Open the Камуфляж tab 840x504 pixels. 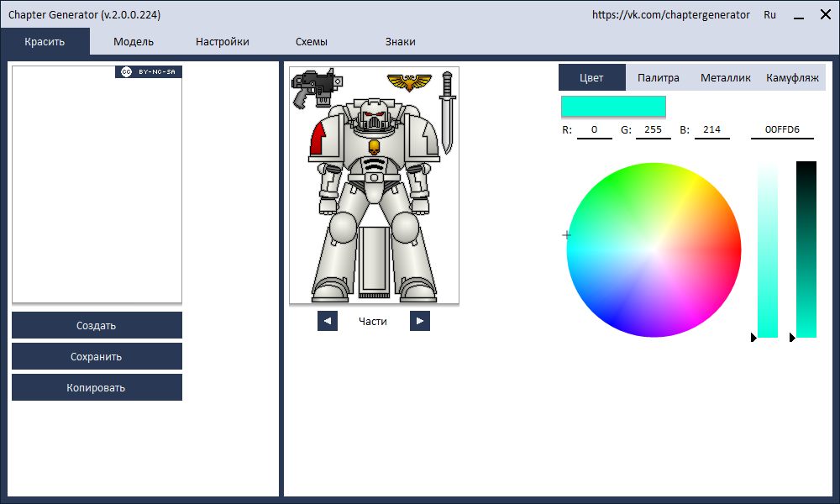pos(792,77)
